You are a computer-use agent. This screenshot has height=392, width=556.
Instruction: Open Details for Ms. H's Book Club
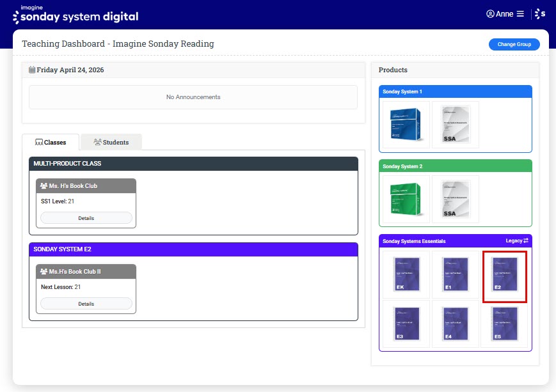point(86,218)
